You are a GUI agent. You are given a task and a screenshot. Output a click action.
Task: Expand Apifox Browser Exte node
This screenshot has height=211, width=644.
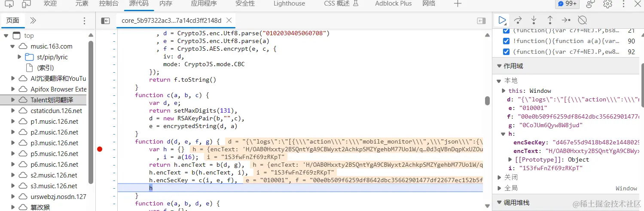pos(13,89)
